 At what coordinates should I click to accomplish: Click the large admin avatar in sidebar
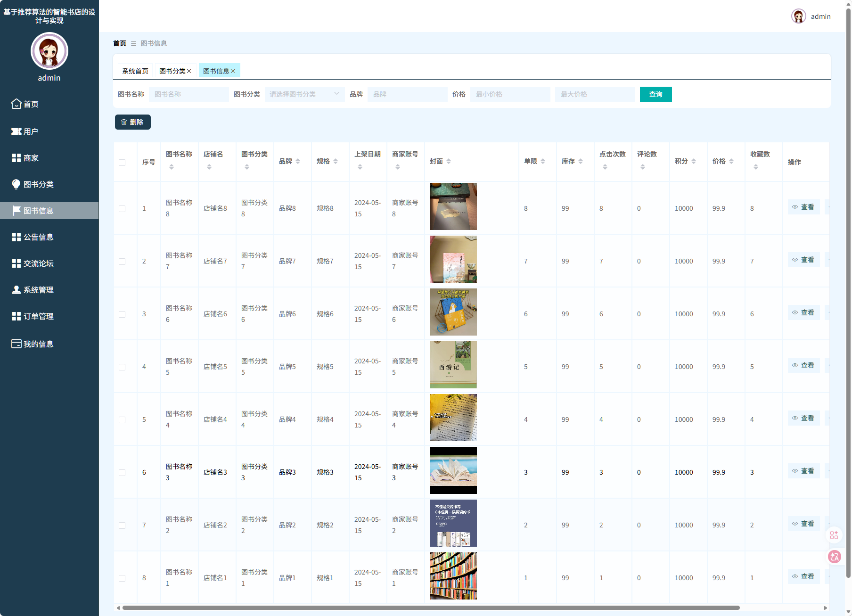[x=49, y=51]
